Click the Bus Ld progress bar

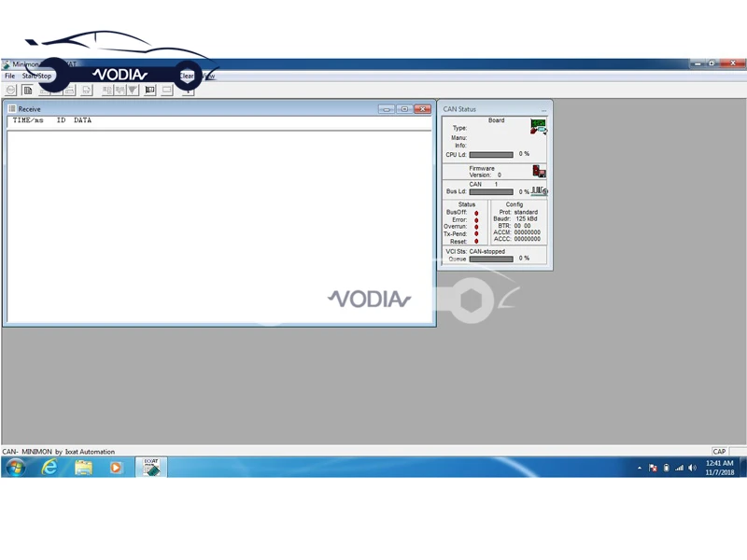click(491, 192)
